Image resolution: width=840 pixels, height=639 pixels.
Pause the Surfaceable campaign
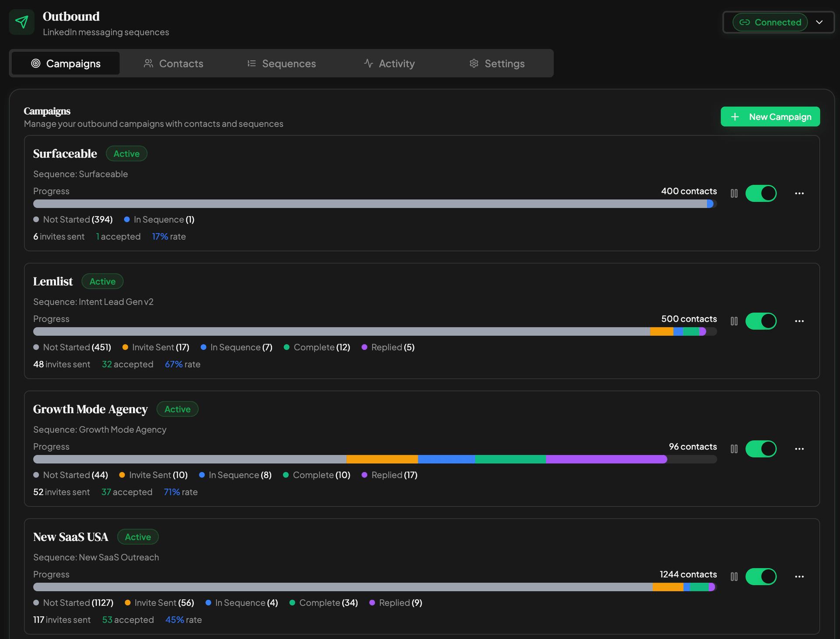(734, 193)
